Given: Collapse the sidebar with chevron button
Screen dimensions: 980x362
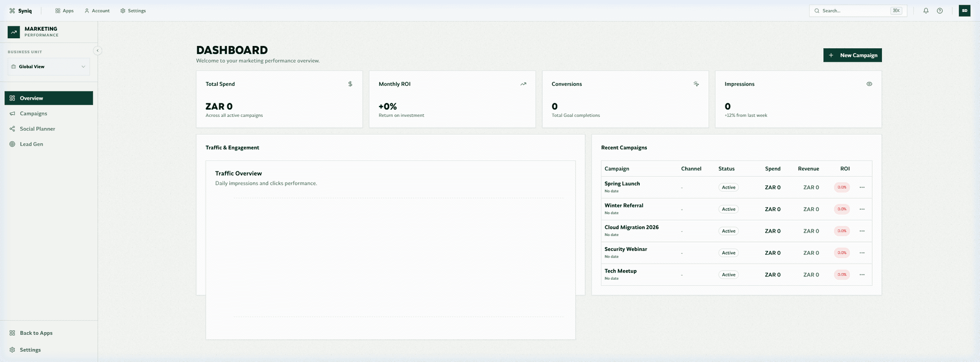Looking at the screenshot, I should coord(98,50).
